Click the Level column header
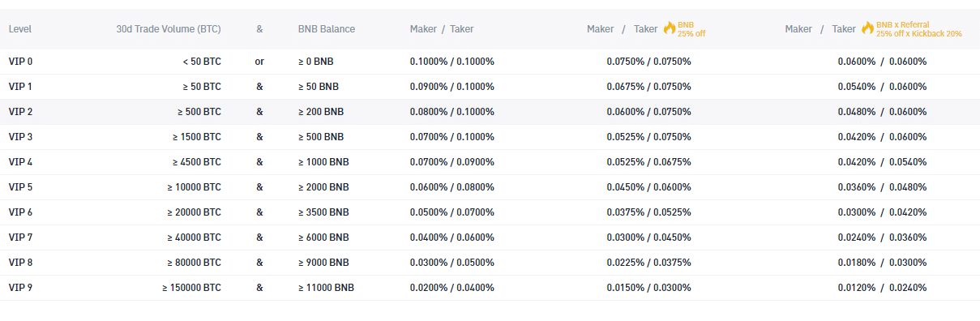980x321 pixels. [x=20, y=29]
